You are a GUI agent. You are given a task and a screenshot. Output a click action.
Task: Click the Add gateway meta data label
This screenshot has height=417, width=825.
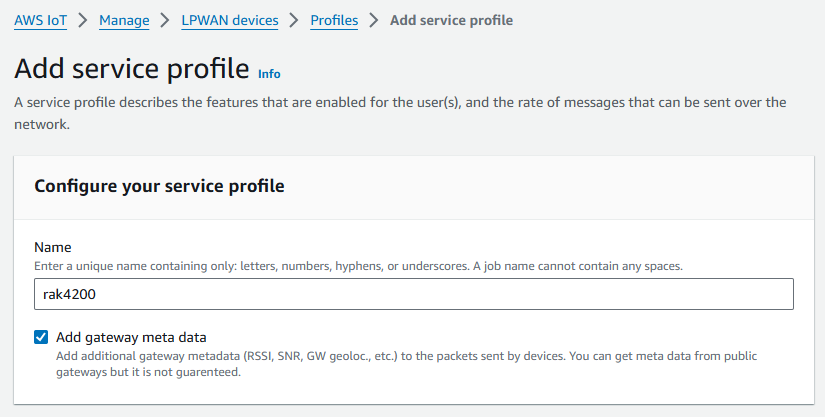[131, 337]
